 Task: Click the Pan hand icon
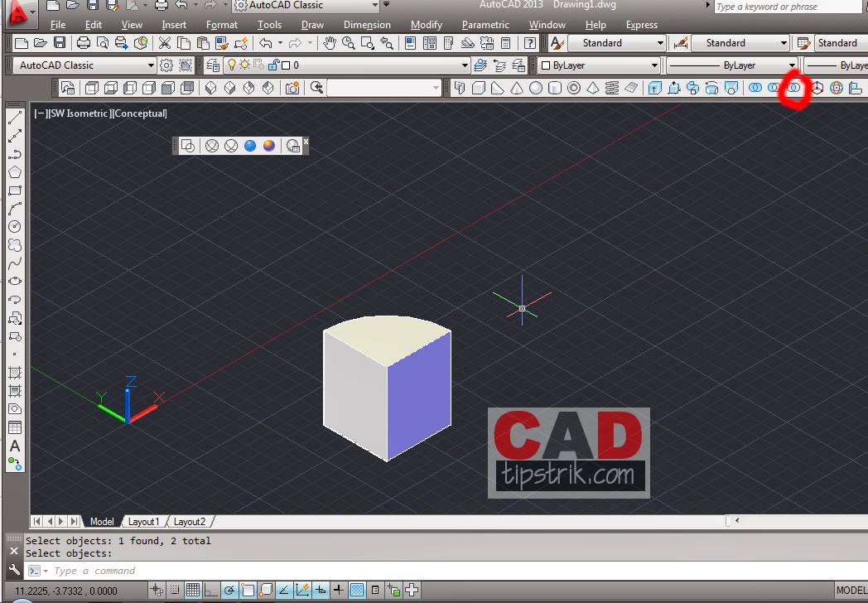[x=330, y=42]
